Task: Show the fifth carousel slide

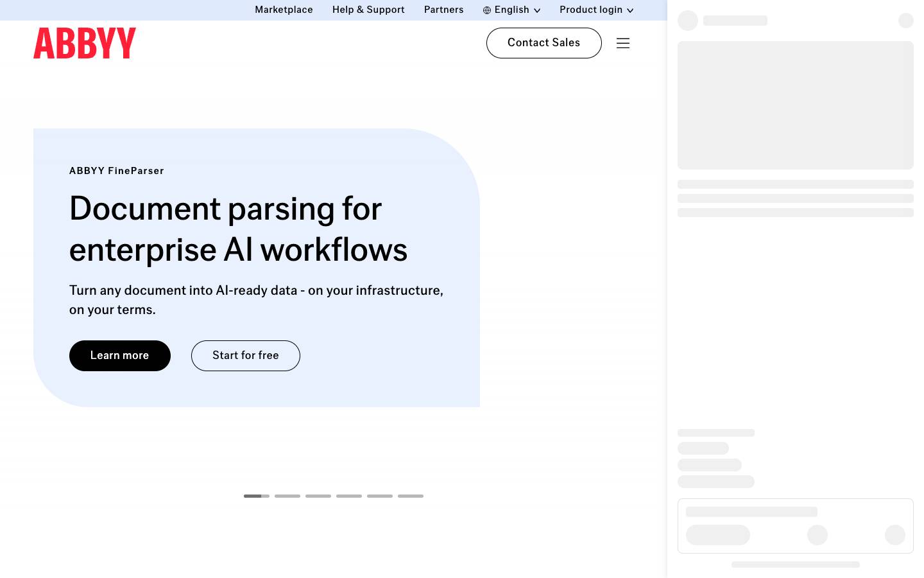Action: 380,496
